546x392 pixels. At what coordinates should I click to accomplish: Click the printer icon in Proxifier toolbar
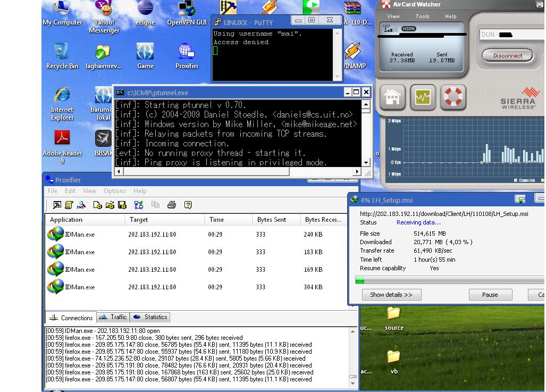(x=172, y=205)
